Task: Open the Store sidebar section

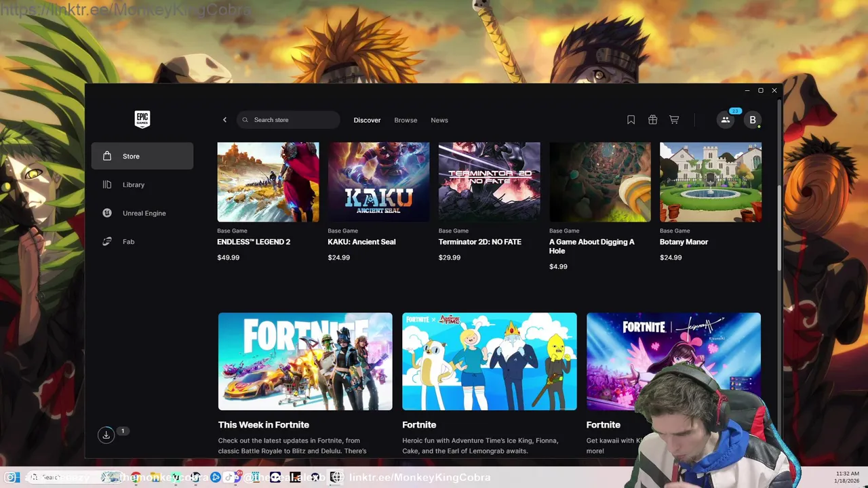Action: click(x=142, y=156)
